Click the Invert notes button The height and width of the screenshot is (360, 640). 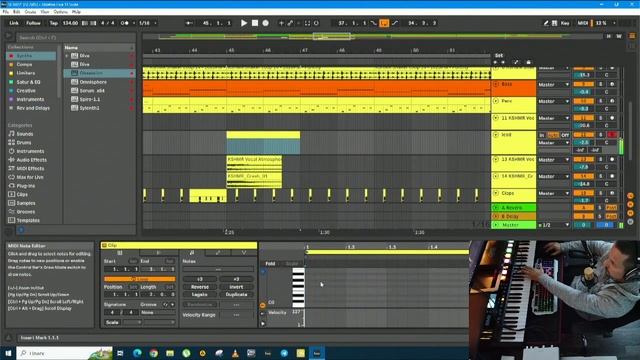point(236,287)
